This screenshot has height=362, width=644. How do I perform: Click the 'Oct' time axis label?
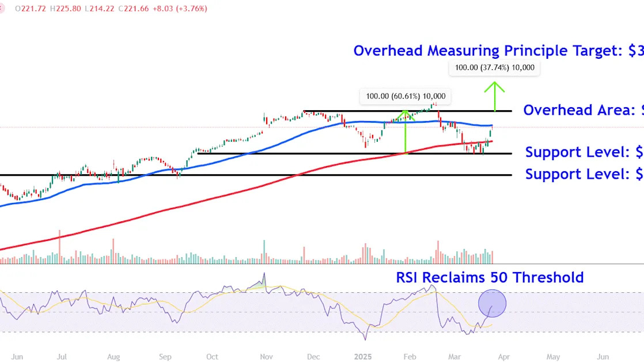[212, 357]
